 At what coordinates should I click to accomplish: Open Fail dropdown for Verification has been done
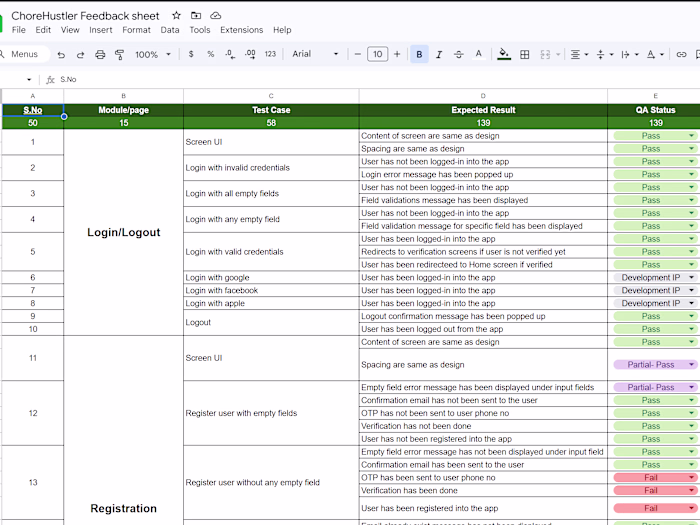[692, 491]
